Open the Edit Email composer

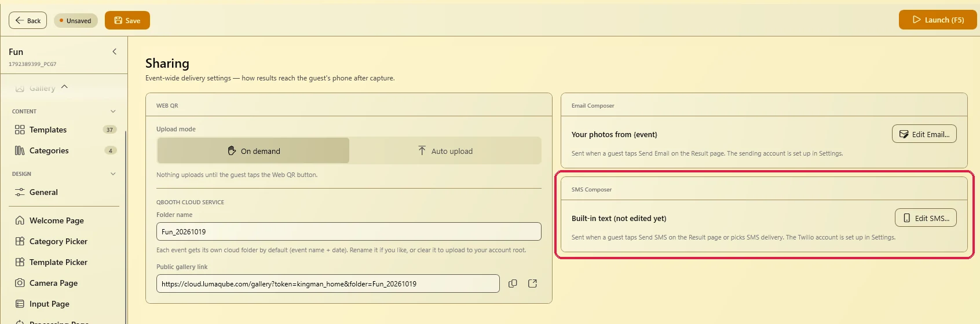pyautogui.click(x=924, y=134)
